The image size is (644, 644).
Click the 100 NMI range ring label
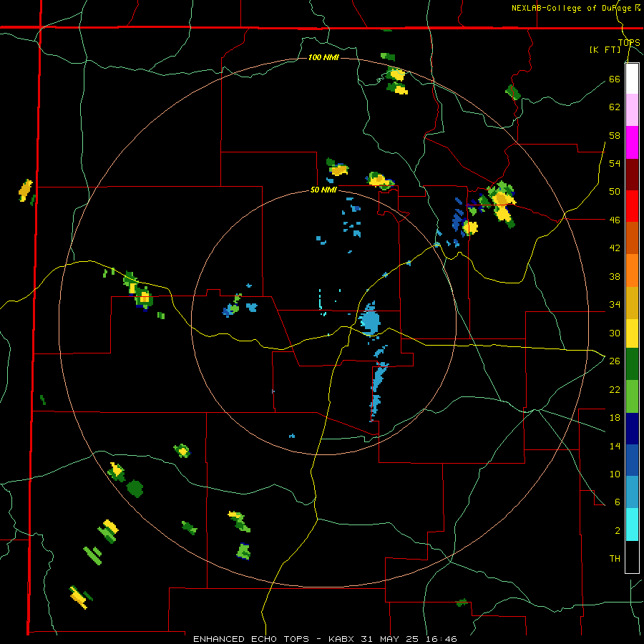coord(323,57)
